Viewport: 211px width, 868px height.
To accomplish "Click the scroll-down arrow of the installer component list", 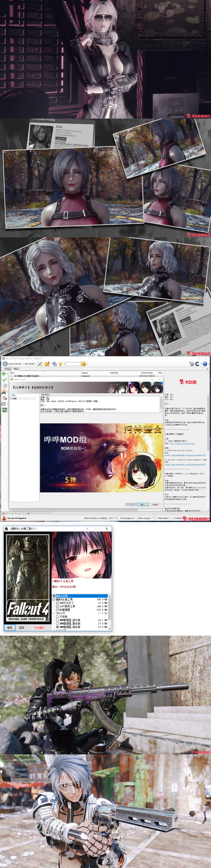I will [x=109, y=629].
